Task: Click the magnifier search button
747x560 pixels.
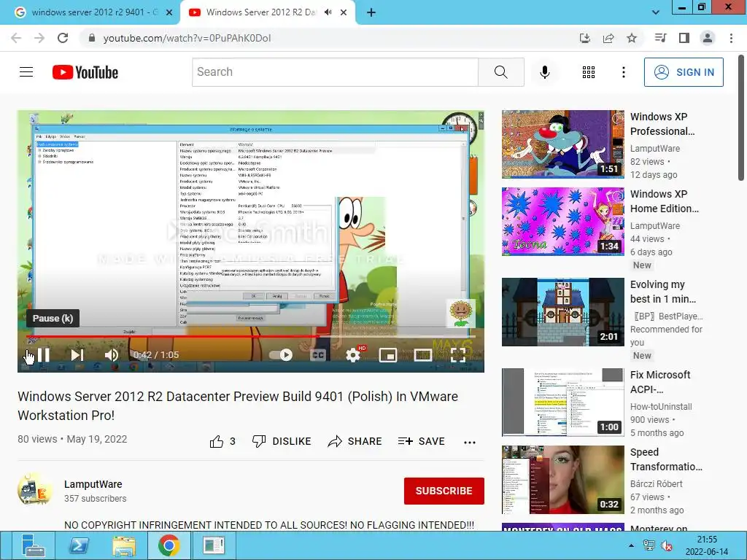Action: (500, 72)
